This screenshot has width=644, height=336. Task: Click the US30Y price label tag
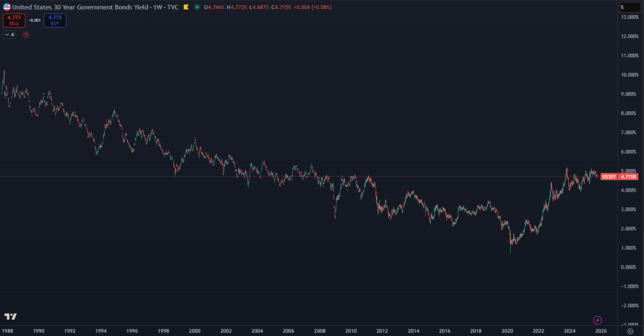tap(609, 177)
